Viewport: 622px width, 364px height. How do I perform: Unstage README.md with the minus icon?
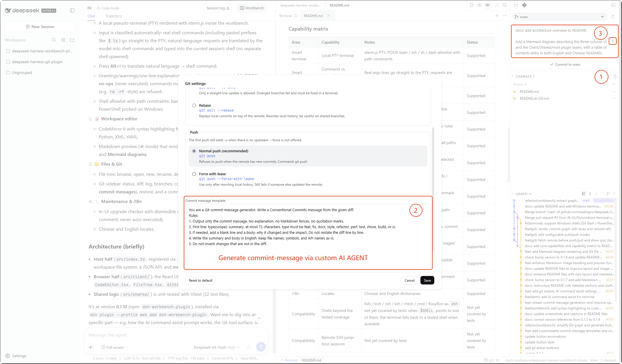click(x=614, y=91)
